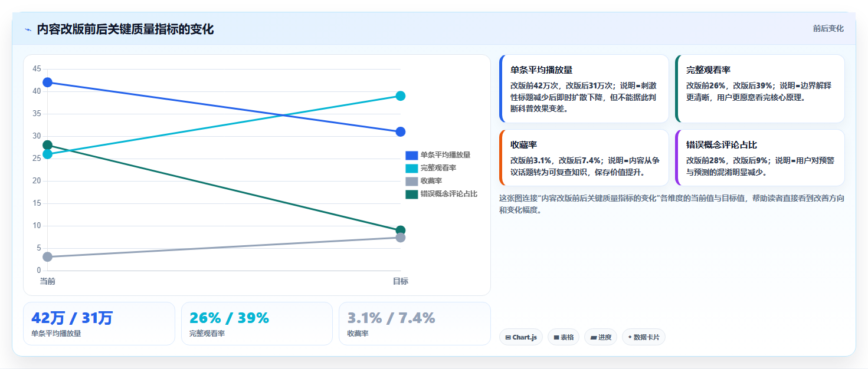868x369 pixels.
Task: Open the 收藏率 description card
Action: 584,157
